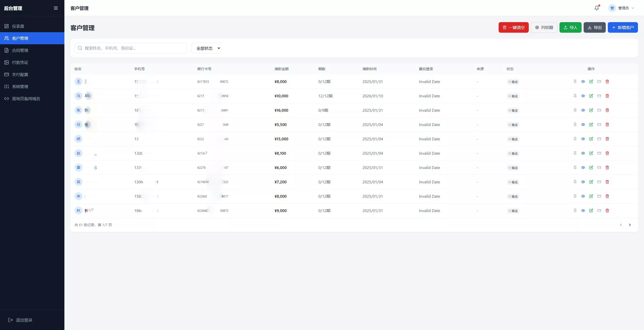Delete the ¥9,000 loan customer row
Screen dimensions: 644x330
click(607, 211)
